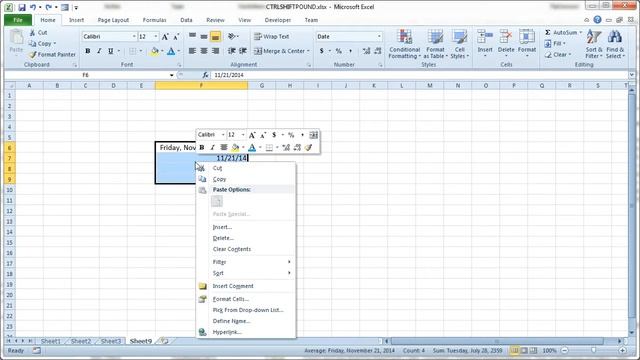Decrease font size with ribbon Shrink Font icon
This screenshot has width=640, height=360.
(176, 37)
